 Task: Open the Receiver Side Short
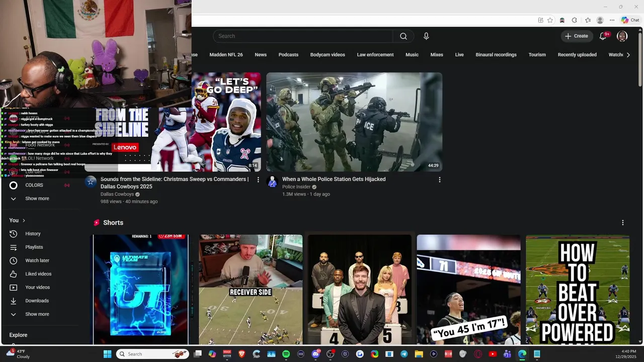251,289
